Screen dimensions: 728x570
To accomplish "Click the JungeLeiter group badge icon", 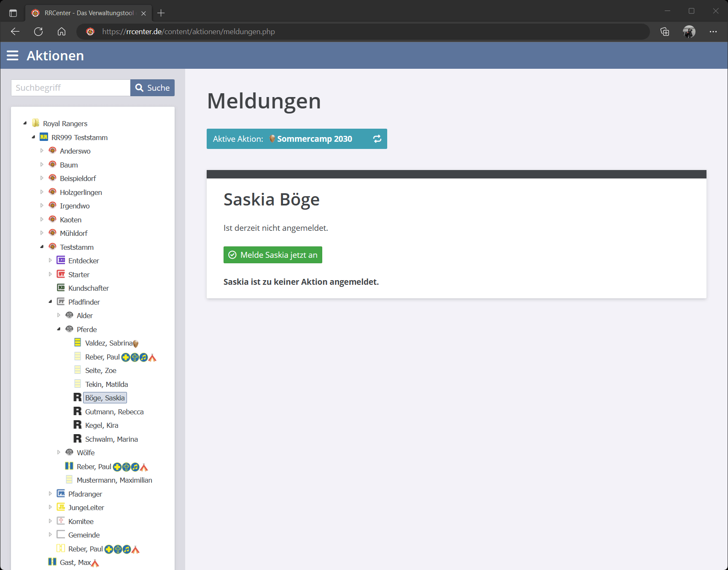I will [x=61, y=507].
